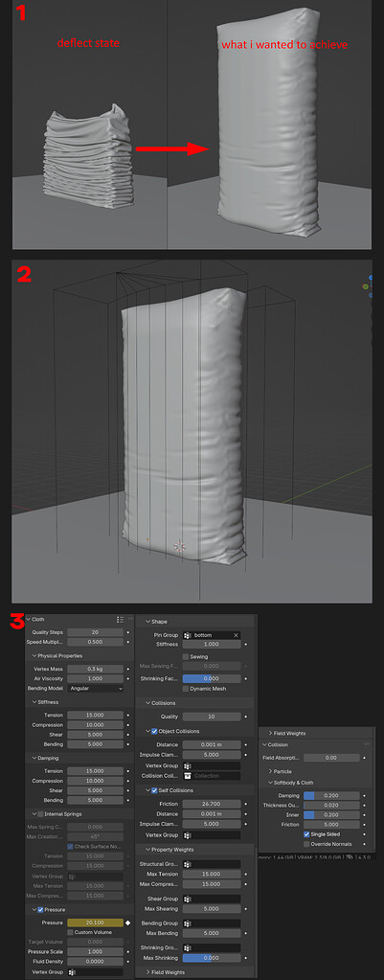Click the Shrinking Factor slider
Image resolution: width=384 pixels, height=980 pixels.
coord(212,679)
